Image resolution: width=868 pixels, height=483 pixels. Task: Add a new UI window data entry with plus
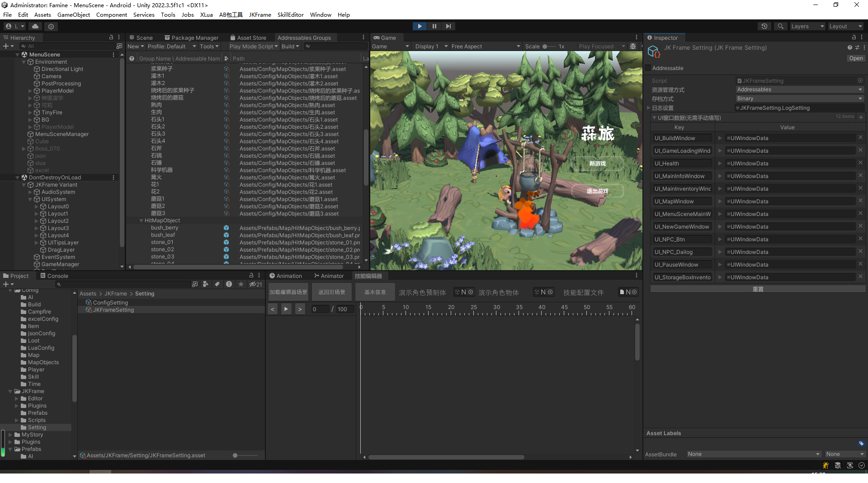[x=861, y=117]
